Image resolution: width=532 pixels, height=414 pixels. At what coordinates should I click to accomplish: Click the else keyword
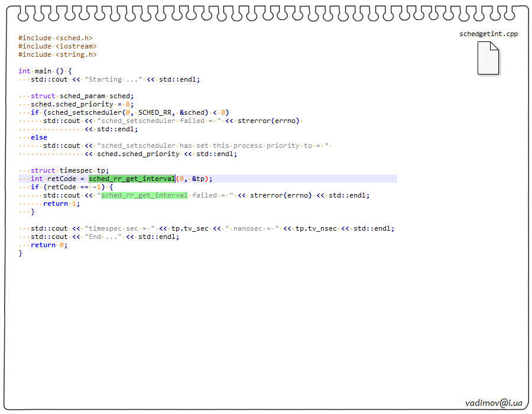[39, 137]
